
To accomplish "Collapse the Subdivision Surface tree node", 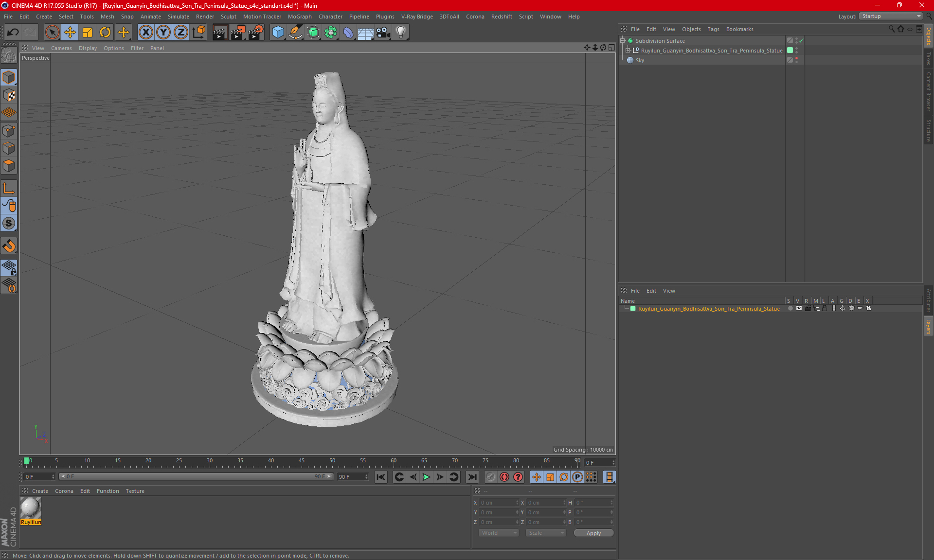I will tap(622, 41).
